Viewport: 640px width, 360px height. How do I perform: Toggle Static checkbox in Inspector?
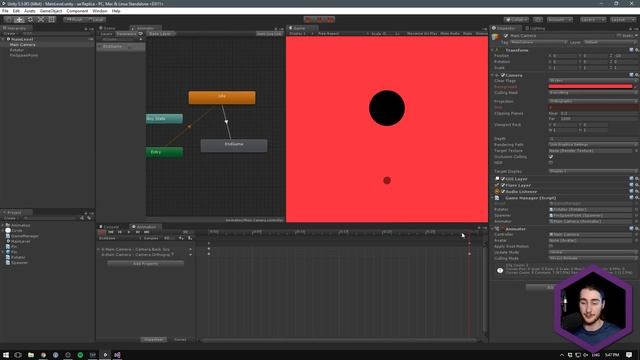point(619,36)
